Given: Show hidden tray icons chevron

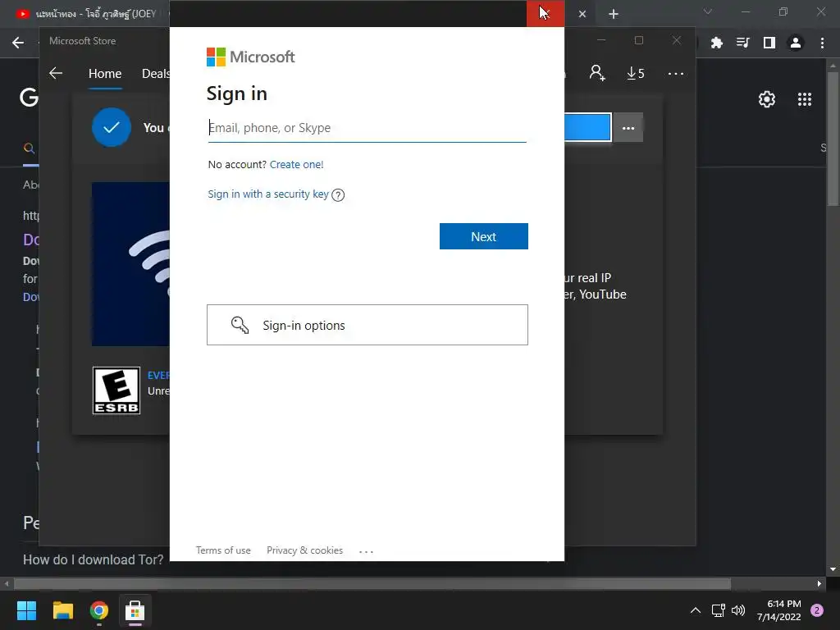Looking at the screenshot, I should click(696, 610).
